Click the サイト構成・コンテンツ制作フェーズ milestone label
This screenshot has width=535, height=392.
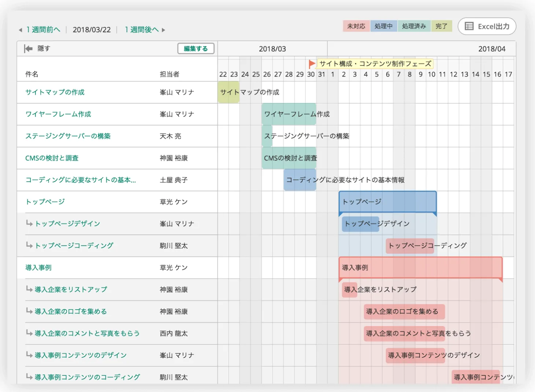375,64
